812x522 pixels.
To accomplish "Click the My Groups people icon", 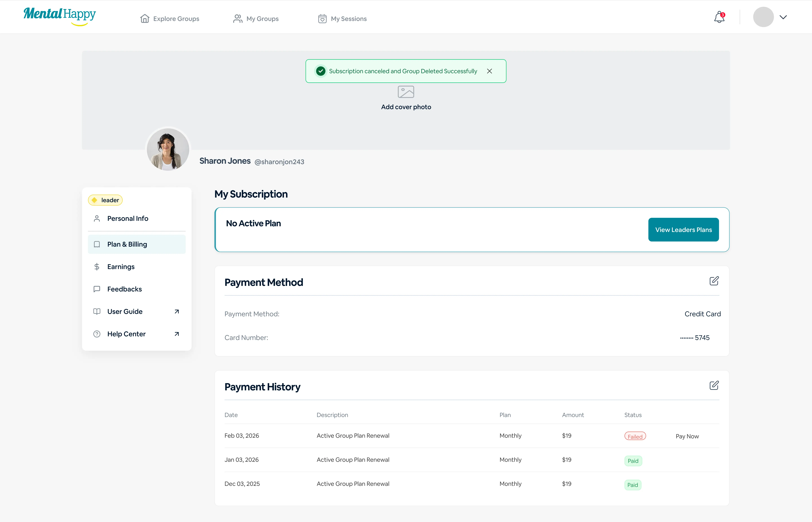I will (x=238, y=19).
